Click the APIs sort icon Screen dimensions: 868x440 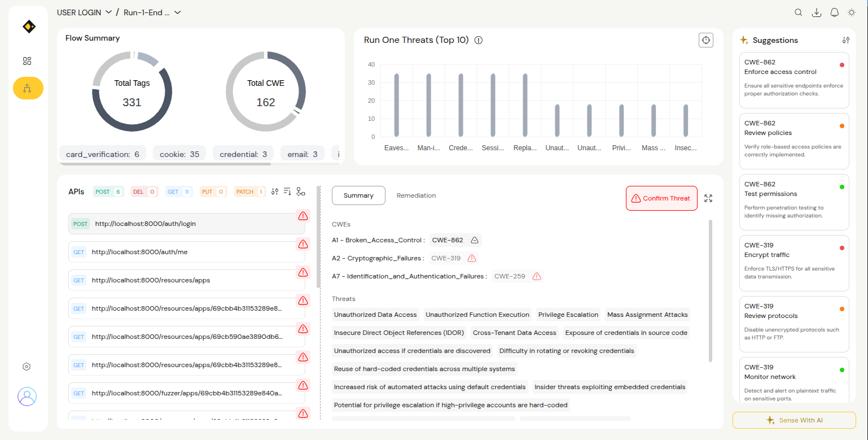tap(287, 191)
